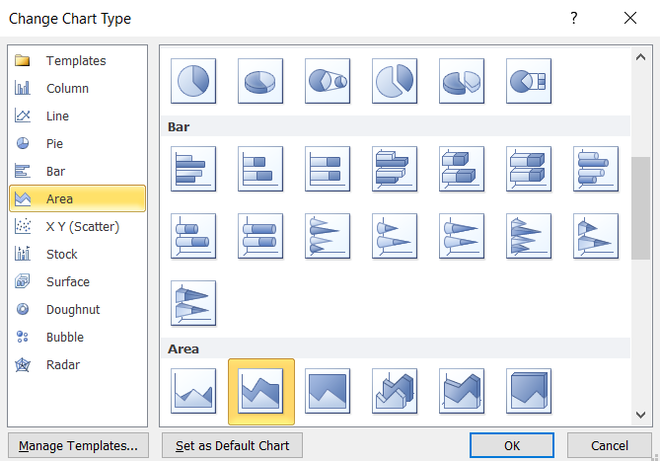Select the Bar of Pie chart icon
Image resolution: width=660 pixels, height=461 pixels.
[529, 81]
